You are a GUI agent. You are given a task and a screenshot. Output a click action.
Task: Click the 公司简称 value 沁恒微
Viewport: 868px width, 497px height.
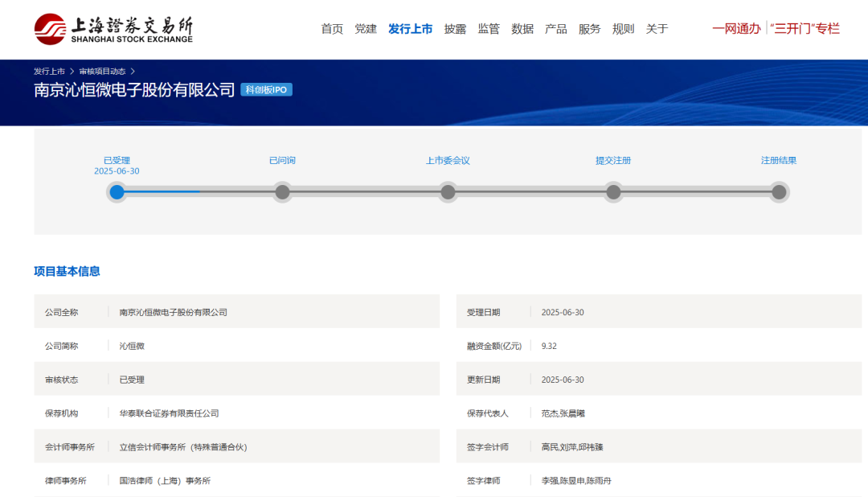132,347
